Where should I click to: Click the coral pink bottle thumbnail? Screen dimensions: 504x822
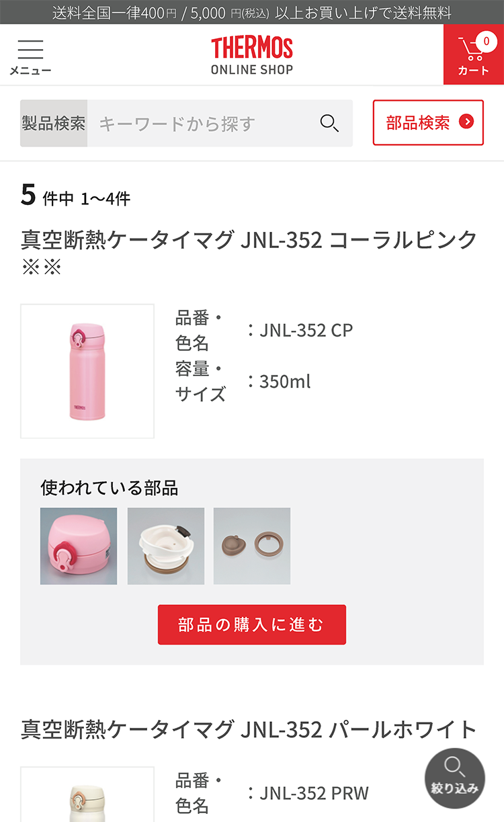coord(87,371)
